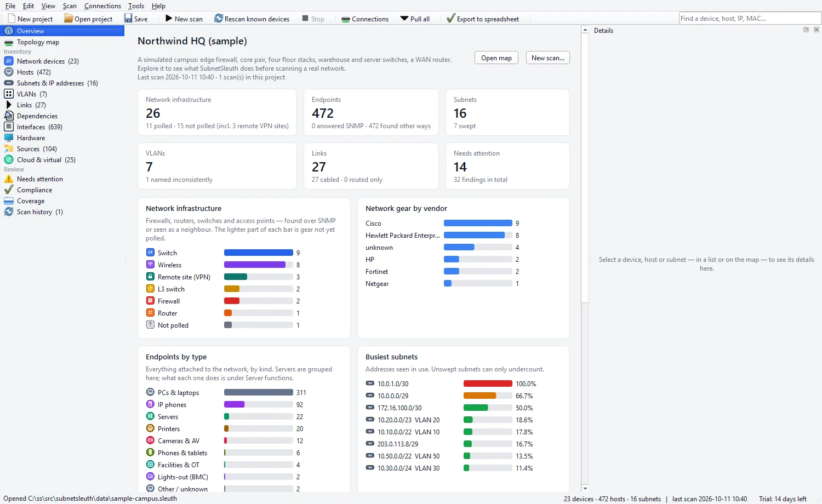Viewport: 822px width, 504px height.
Task: Click the Open map button
Action: pos(496,58)
